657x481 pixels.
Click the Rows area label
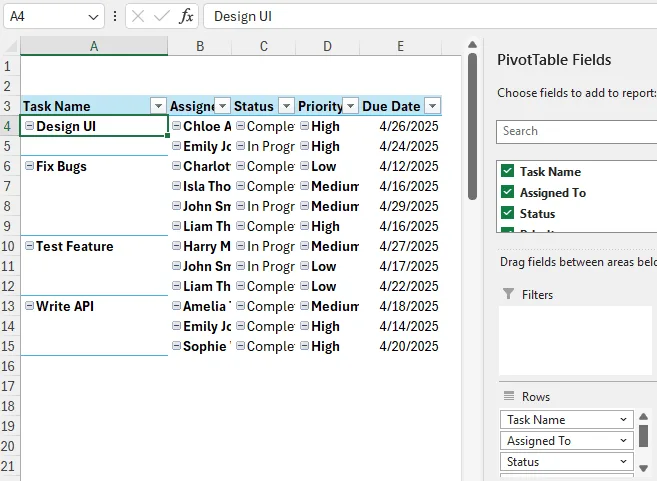point(536,397)
